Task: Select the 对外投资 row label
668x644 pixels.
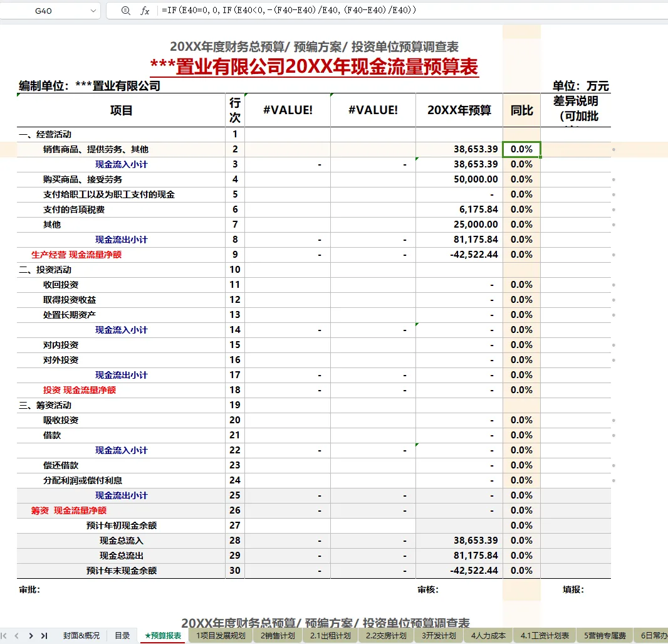Action: tap(61, 360)
